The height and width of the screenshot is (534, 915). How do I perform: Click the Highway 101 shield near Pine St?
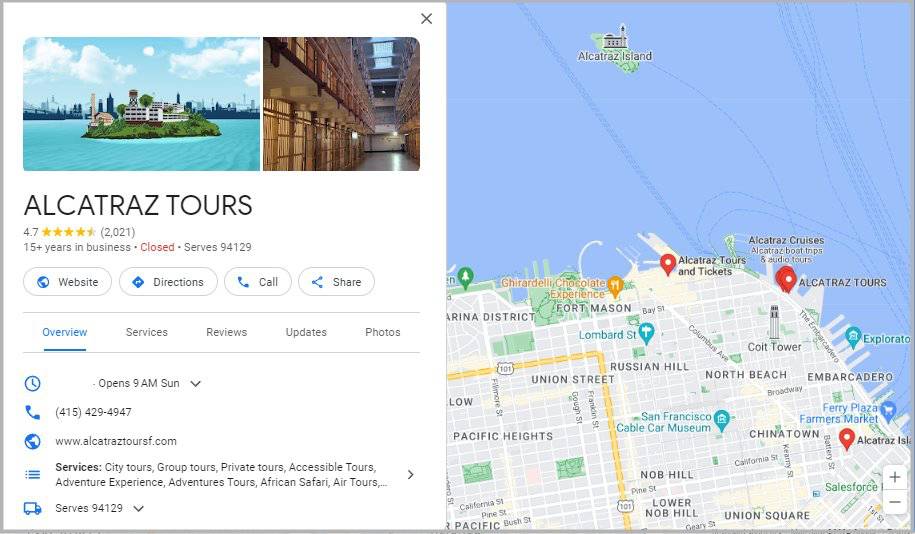[x=625, y=506]
